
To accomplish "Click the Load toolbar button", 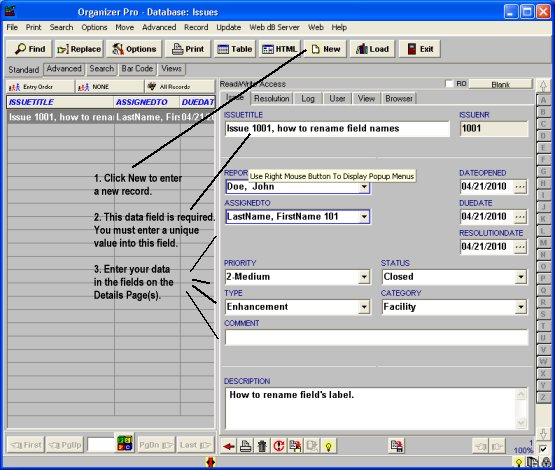I will click(372, 49).
